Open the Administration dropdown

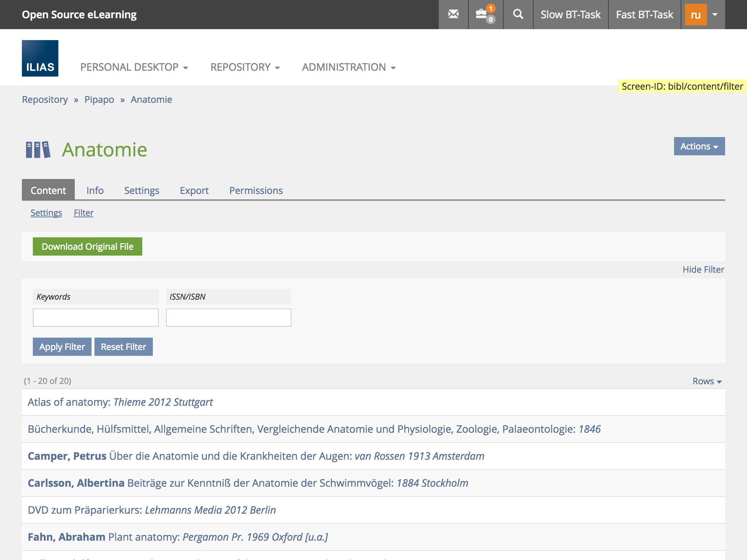[349, 67]
